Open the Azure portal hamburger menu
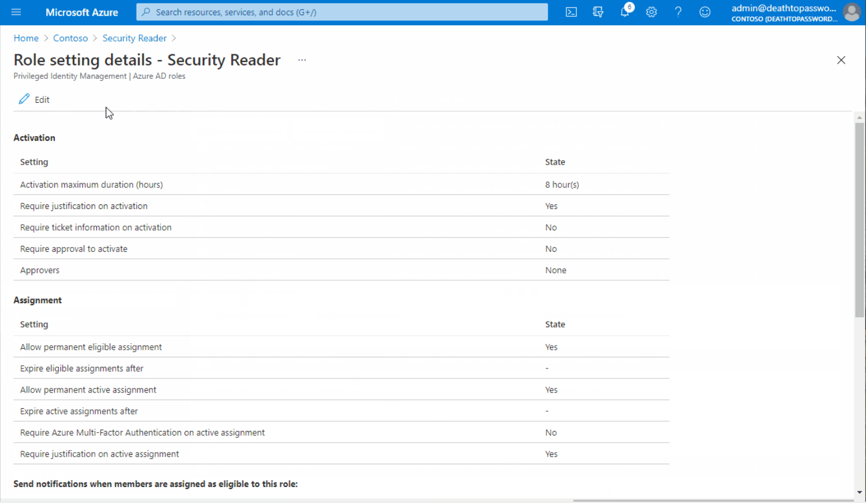This screenshot has width=866, height=504. [x=16, y=12]
